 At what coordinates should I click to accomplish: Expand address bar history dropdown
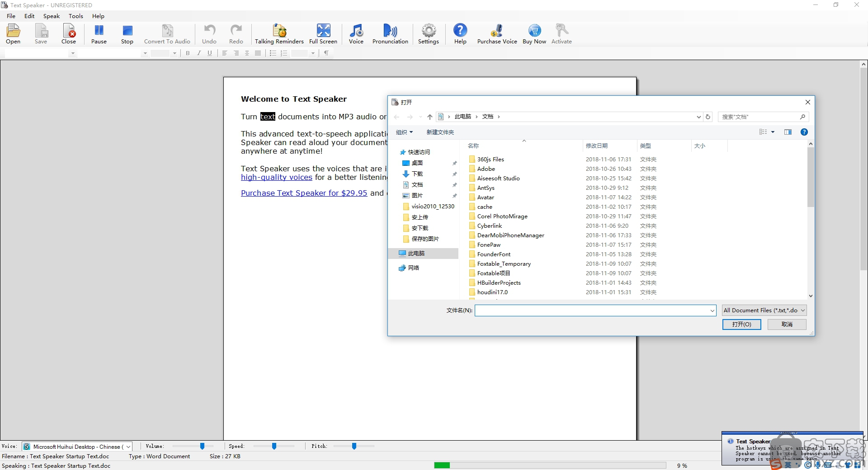coord(698,117)
